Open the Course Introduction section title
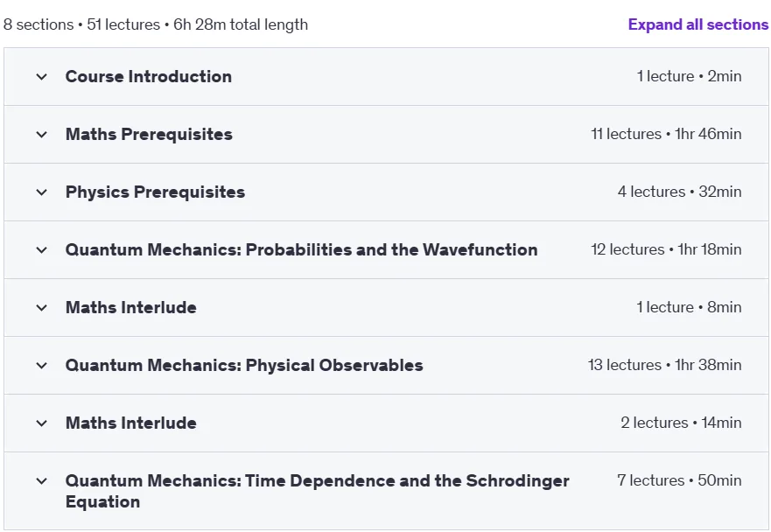The height and width of the screenshot is (532, 771). coord(149,77)
